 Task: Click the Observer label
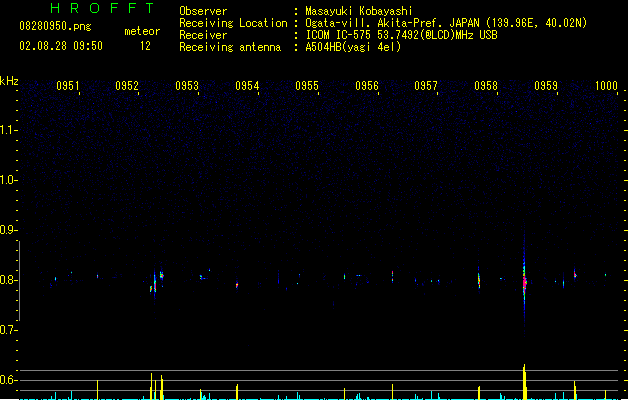(x=203, y=11)
